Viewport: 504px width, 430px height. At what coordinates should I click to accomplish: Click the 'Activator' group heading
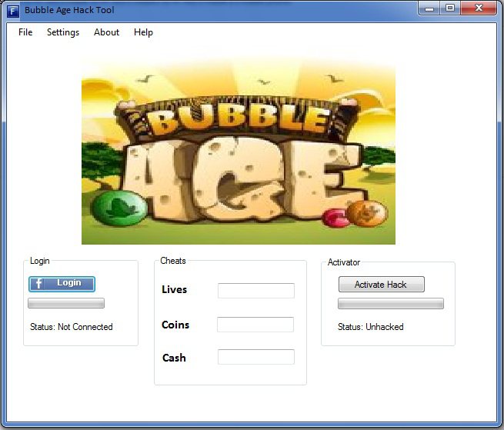[x=344, y=262]
